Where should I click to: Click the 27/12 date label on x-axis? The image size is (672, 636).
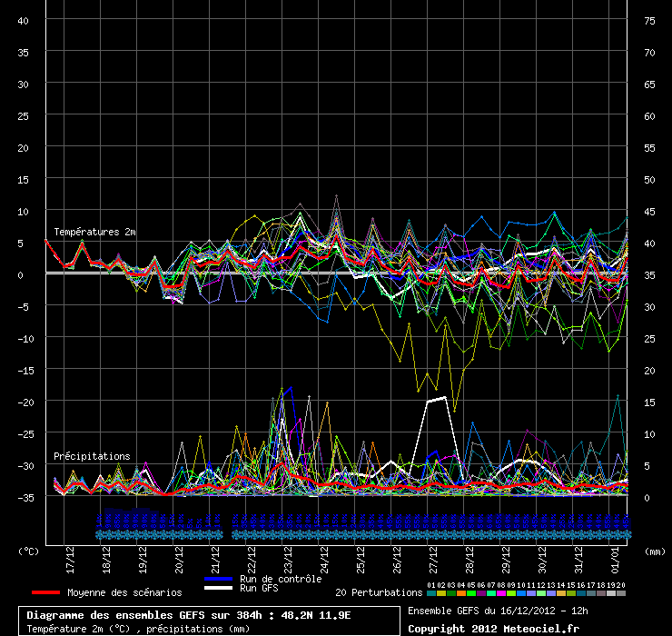433,560
